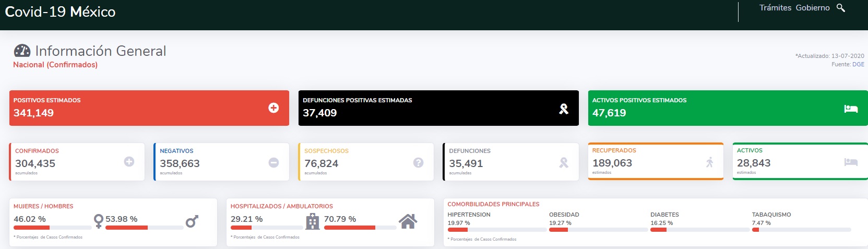868x249 pixels.
Task: Click the female symbol icon for Mujeres
Action: 98,221
